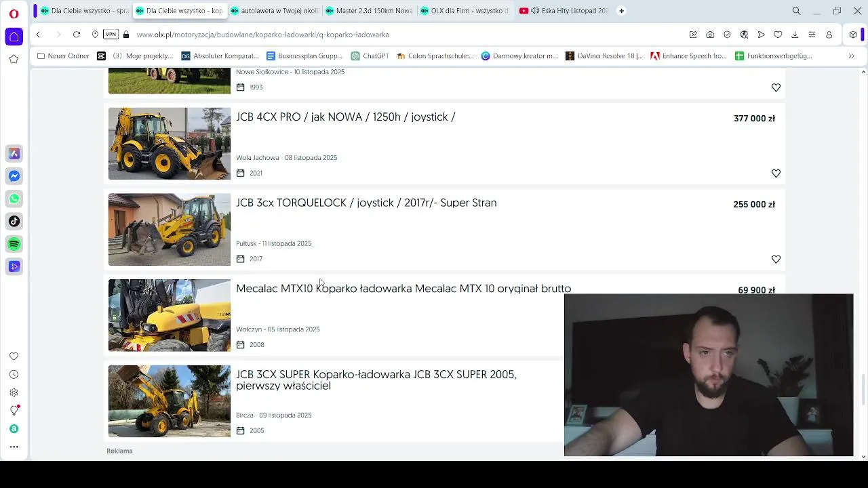868x488 pixels.
Task: Switch to 'Eska Hity Listopad' YouTube tab
Action: pos(563,11)
